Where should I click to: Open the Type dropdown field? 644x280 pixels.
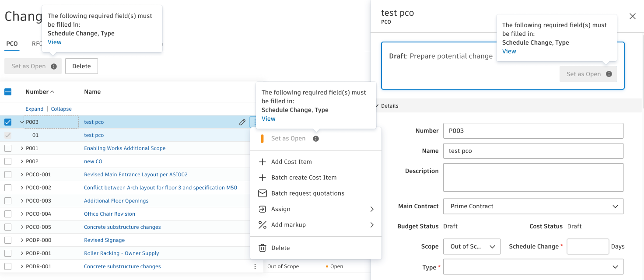click(533, 267)
